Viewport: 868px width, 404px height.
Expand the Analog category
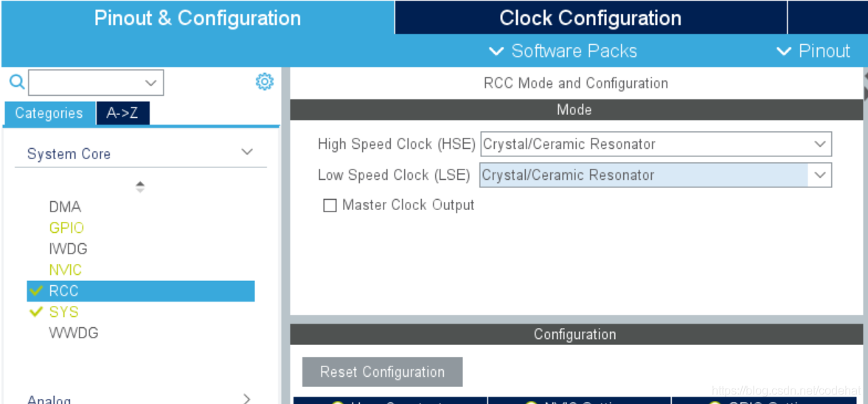click(x=247, y=398)
